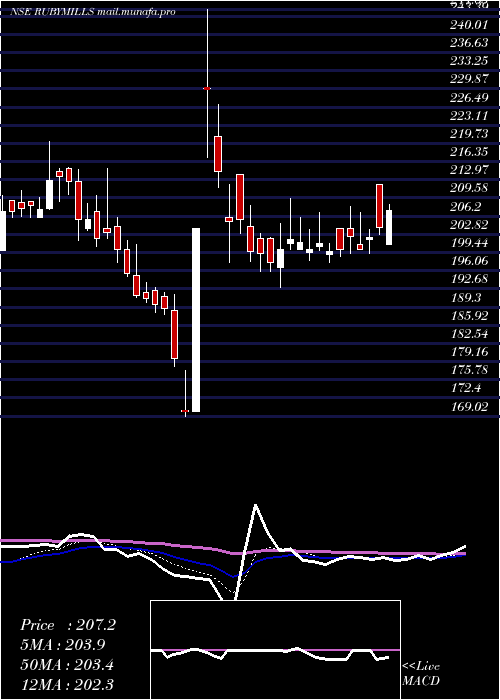Screen dimensions: 500x700
Task: Click the 216.35 price axis value
Action: click(469, 152)
